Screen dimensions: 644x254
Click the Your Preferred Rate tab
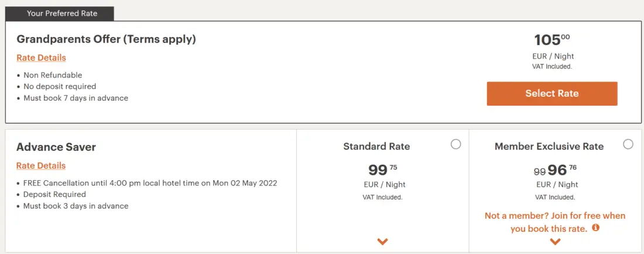tap(62, 13)
